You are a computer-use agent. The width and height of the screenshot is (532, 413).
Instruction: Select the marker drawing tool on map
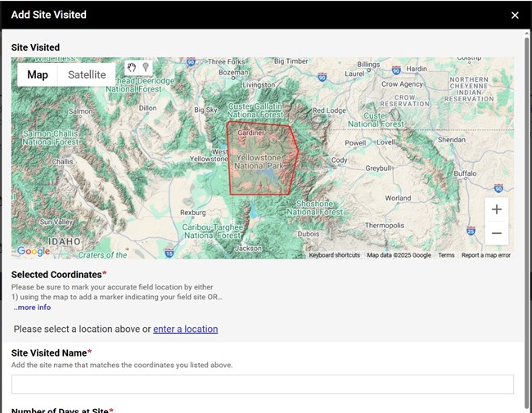(x=146, y=68)
